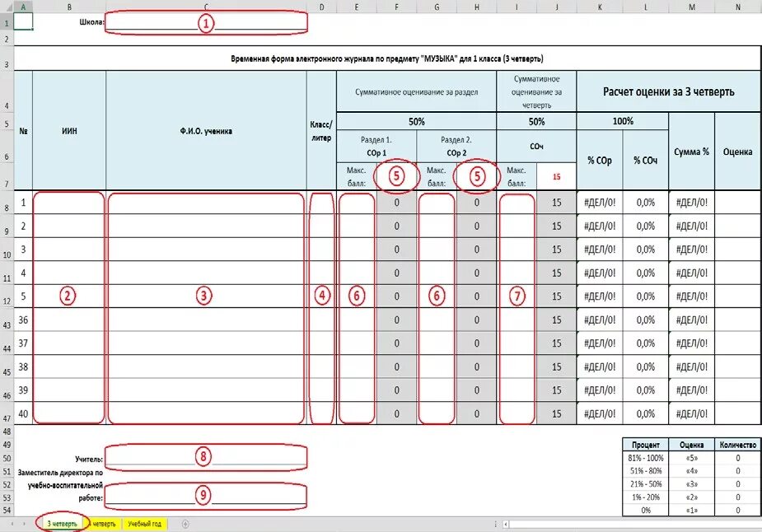Click the "Суммативное оценивание за раздел" header
The image size is (762, 532).
417,92
